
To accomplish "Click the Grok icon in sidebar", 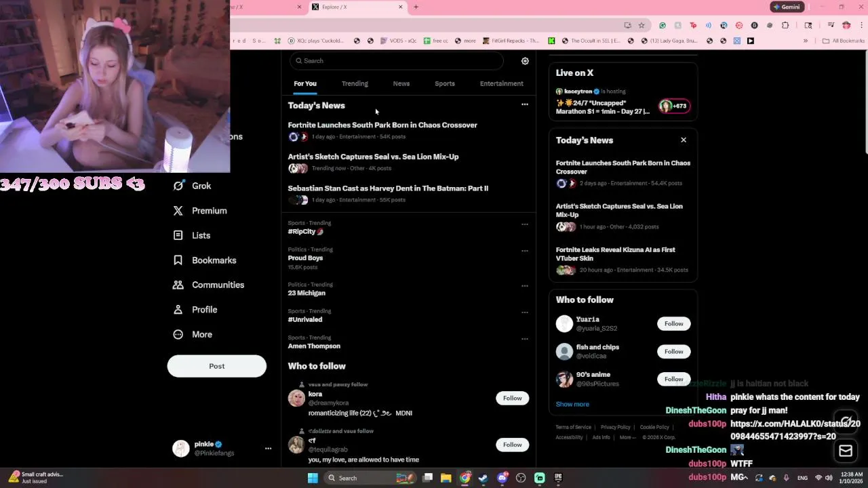I will (x=178, y=186).
